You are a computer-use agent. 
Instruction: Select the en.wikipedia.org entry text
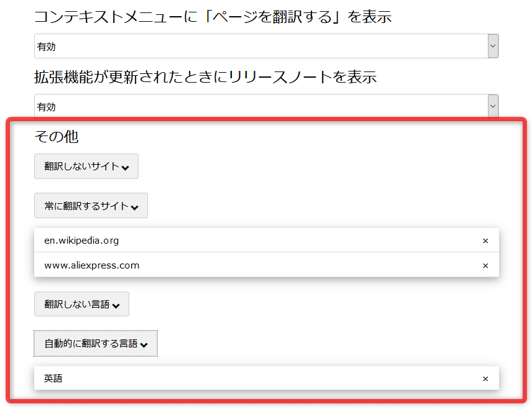click(81, 241)
